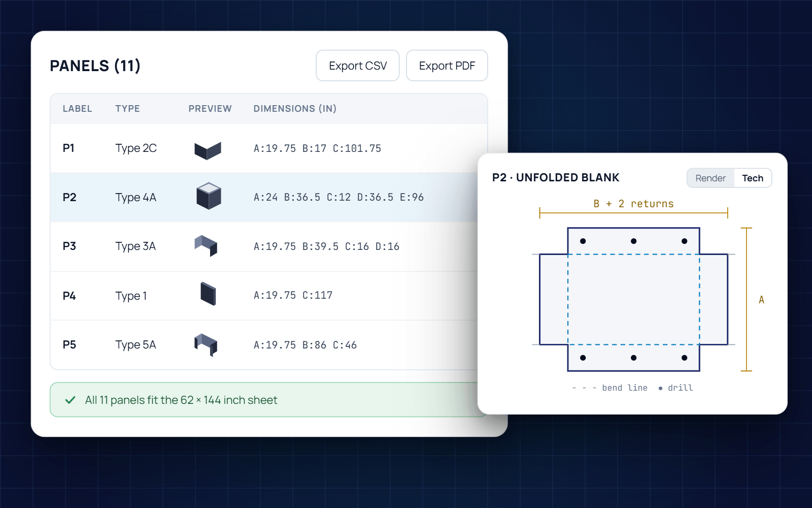Click the 'Type 2C' cell
This screenshot has width=812, height=508.
coord(136,148)
